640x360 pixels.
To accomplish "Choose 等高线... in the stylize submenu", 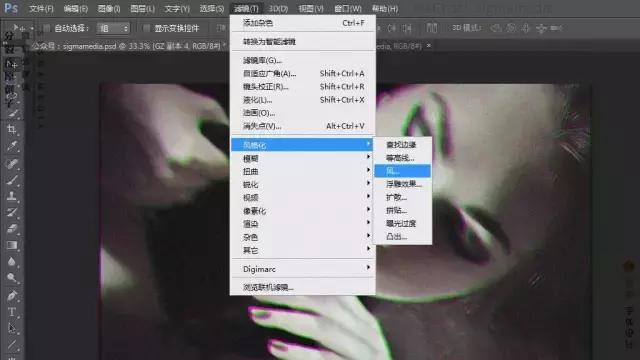I will pyautogui.click(x=402, y=158).
